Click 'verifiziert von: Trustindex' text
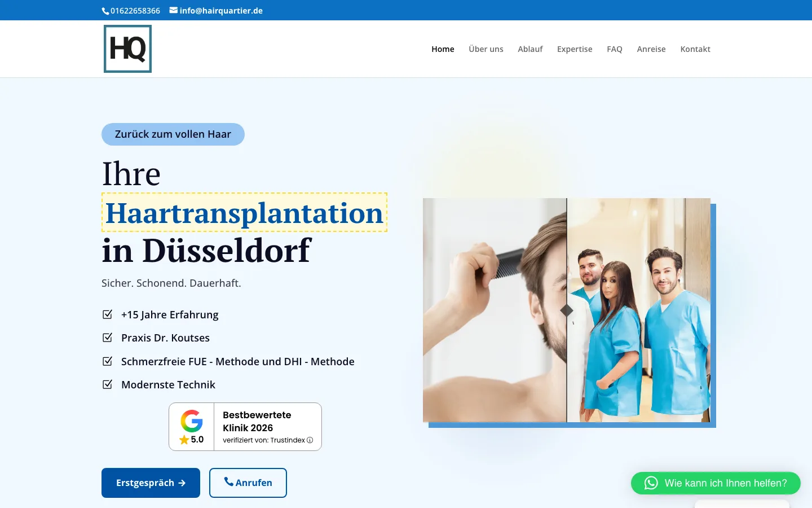This screenshot has height=508, width=812. click(x=264, y=440)
